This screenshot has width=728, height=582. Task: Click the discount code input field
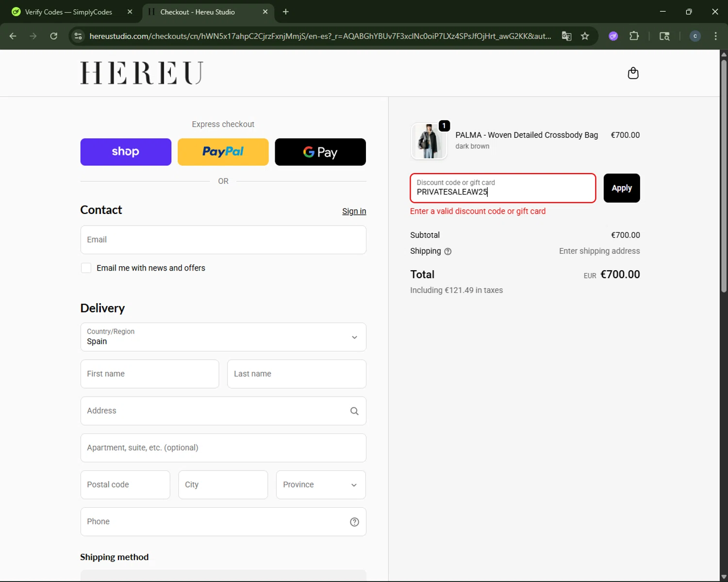tap(503, 188)
